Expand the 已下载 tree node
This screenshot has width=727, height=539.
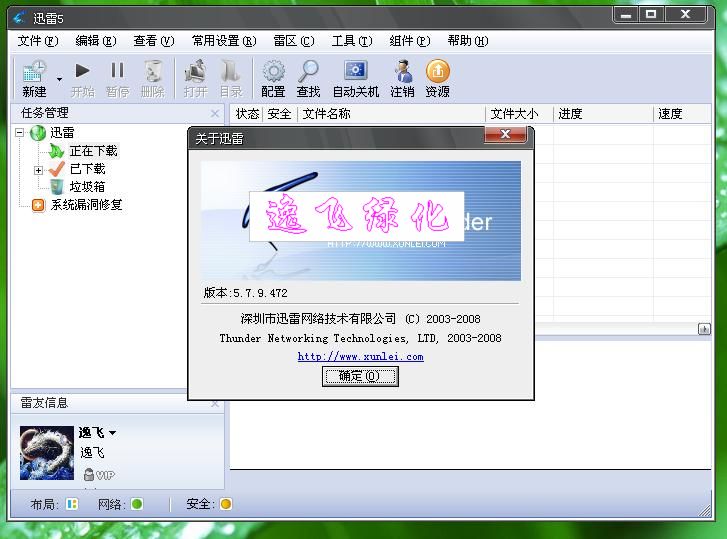click(38, 170)
